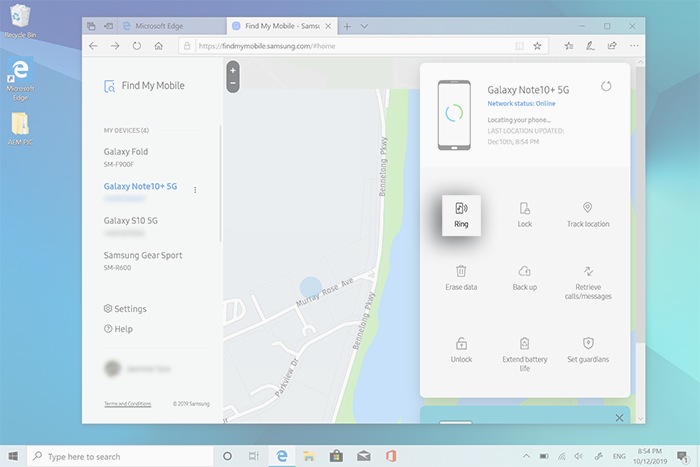Image resolution: width=700 pixels, height=467 pixels.
Task: Go to the Edge home page
Action: point(158,46)
